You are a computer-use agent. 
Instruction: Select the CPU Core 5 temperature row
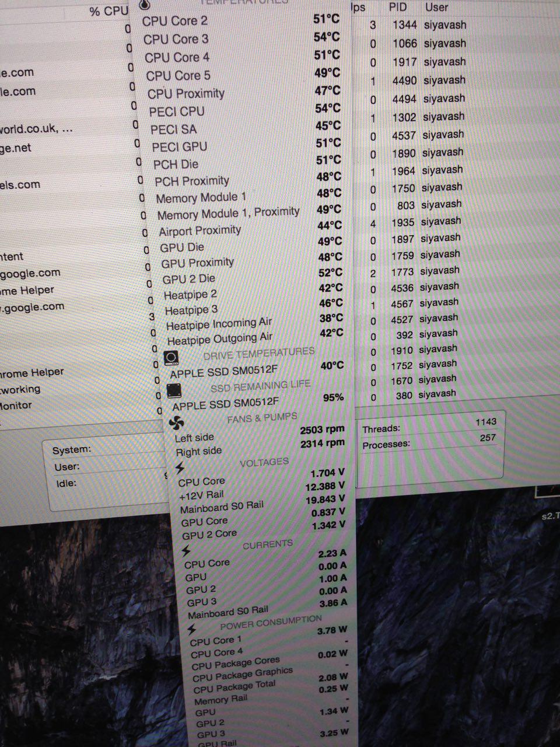[x=244, y=75]
